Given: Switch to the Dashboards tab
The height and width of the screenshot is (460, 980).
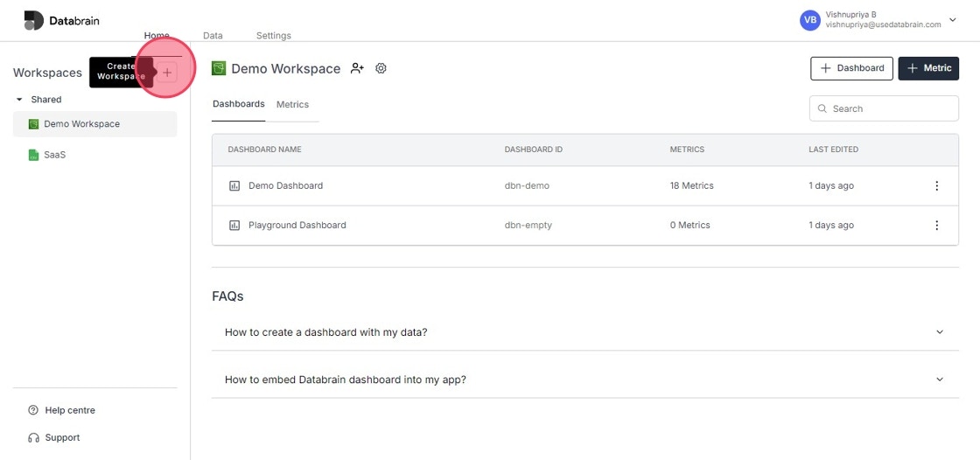Looking at the screenshot, I should (x=239, y=104).
